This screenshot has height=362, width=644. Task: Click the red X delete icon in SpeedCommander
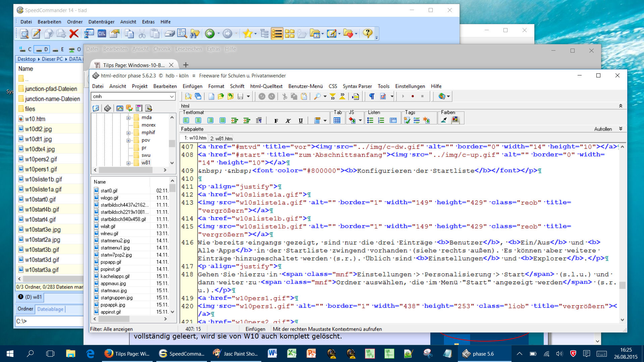(74, 34)
